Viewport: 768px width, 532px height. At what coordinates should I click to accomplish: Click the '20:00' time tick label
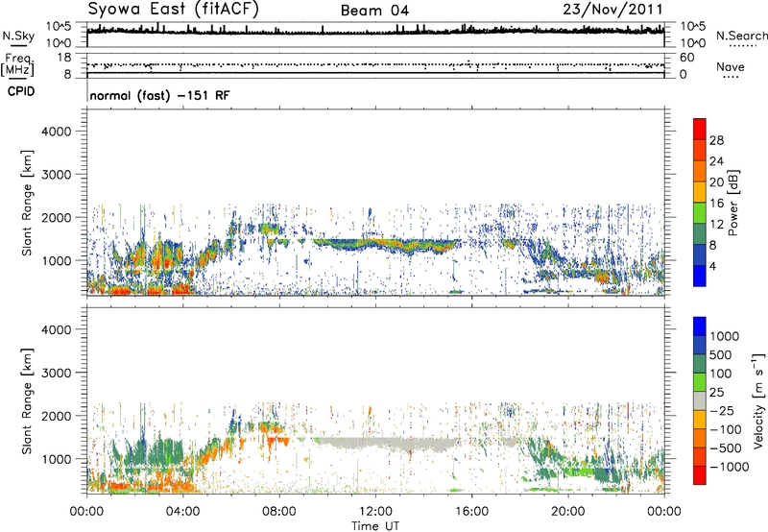(567, 512)
